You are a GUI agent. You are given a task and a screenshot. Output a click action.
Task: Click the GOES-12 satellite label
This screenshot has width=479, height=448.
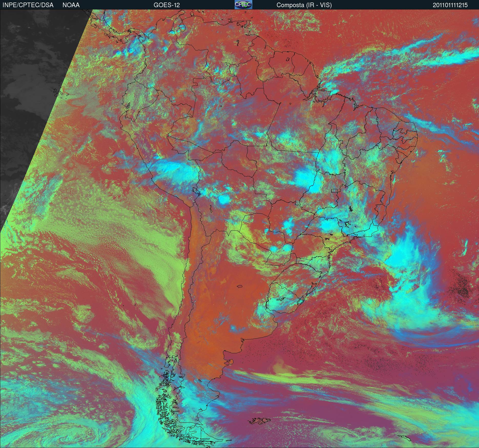[166, 5]
